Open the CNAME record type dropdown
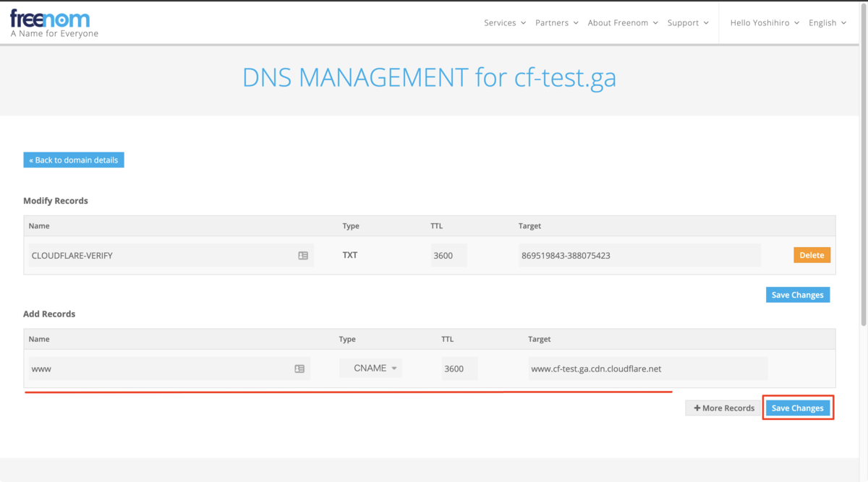Screen dimensions: 868x482 pyautogui.click(x=371, y=368)
